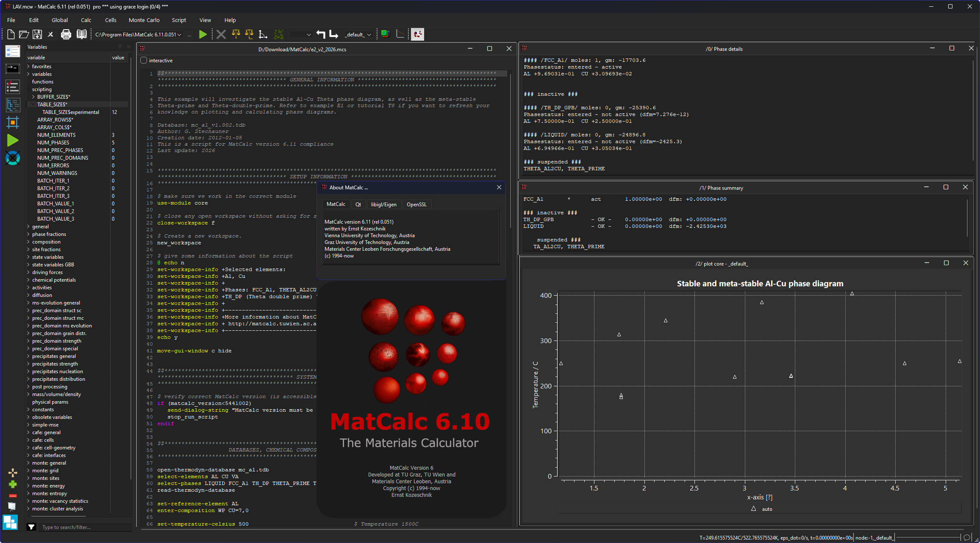
Task: Click the New workspace icon
Action: pyautogui.click(x=11, y=34)
